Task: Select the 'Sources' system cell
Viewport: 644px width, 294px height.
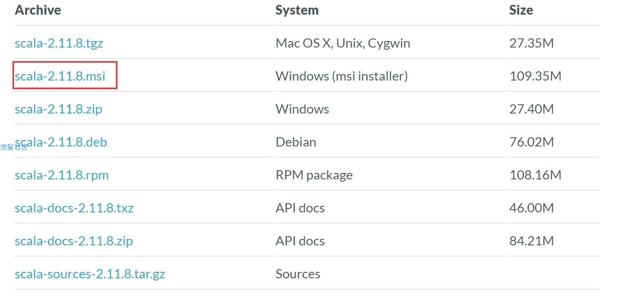Action: 298,274
